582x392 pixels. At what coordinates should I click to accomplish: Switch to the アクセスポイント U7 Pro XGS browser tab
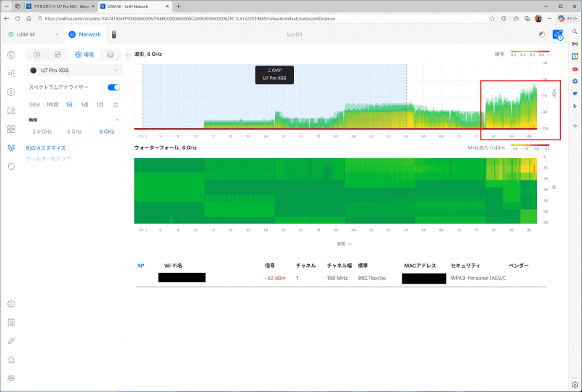61,7
